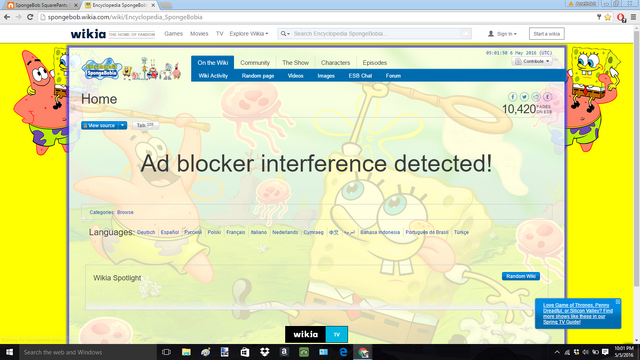
Task: Click the Encyclopedia SpongeBobia wiki logo
Action: [x=102, y=69]
